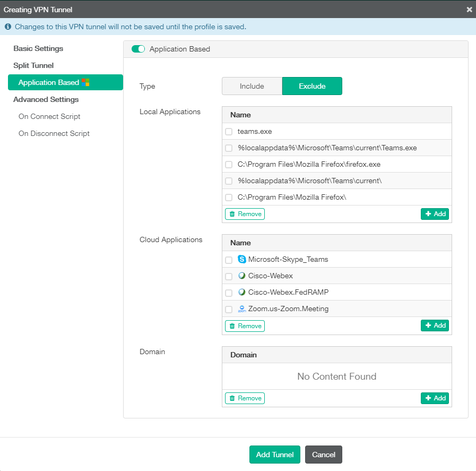This screenshot has height=471, width=476.
Task: Click the Skype icon beside Microsoft-Skype_Teams
Action: click(x=242, y=260)
